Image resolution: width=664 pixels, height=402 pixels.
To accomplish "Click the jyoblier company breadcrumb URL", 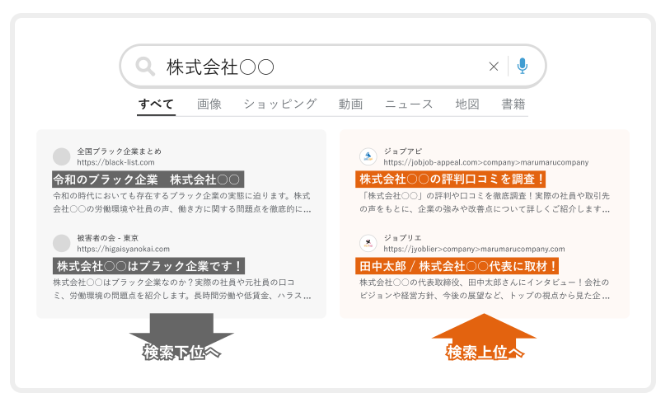I will coord(474,249).
